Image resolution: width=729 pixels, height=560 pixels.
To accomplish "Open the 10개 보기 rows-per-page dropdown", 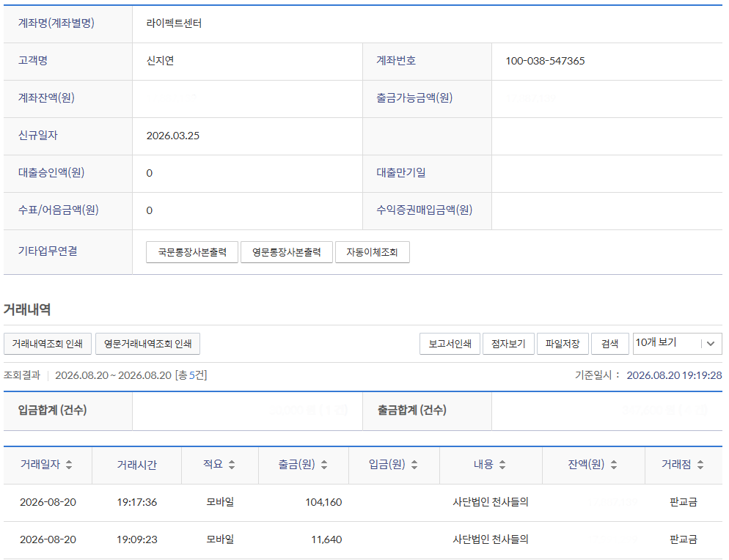I will click(x=677, y=344).
